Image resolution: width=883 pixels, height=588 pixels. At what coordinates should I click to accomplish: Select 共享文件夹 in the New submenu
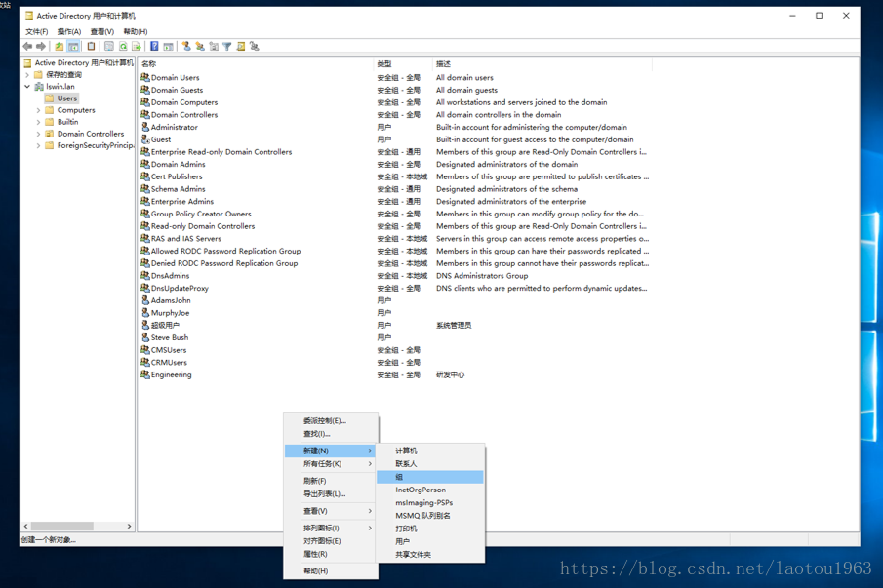[430, 554]
